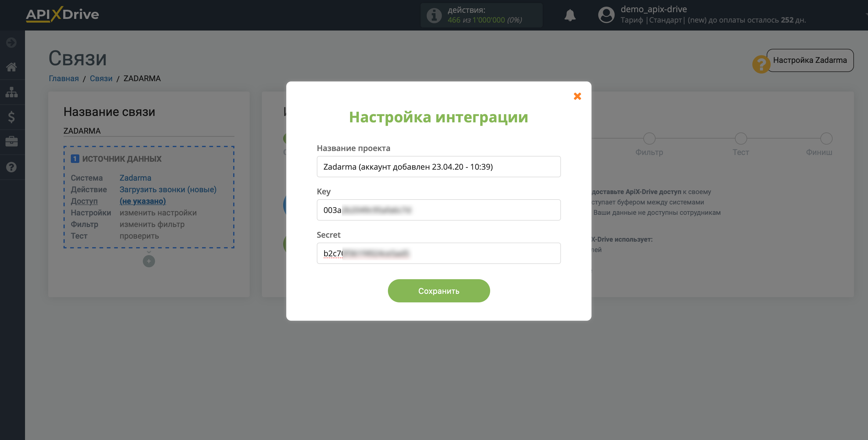Open Загрузить звонки (новые) action link
This screenshot has width=868, height=440.
click(168, 189)
